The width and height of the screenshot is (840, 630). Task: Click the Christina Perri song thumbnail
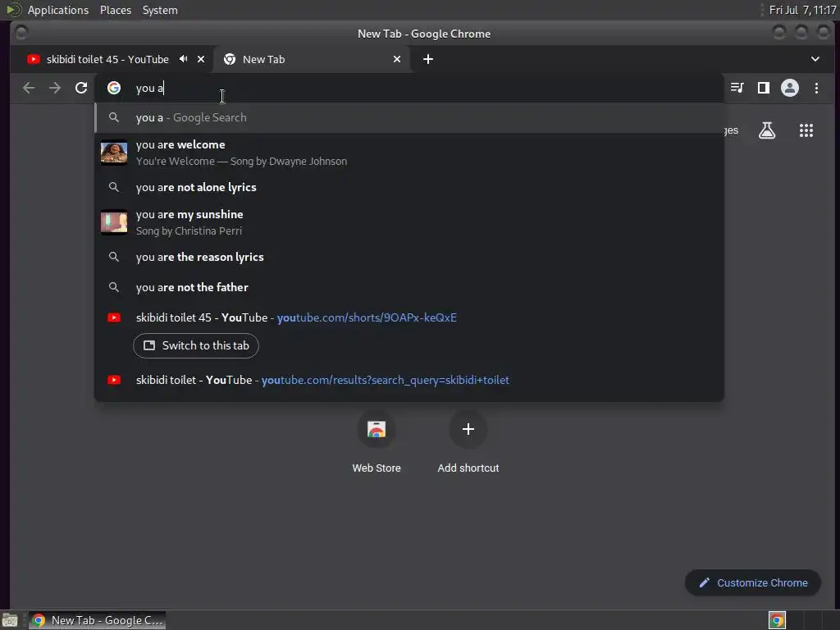coord(114,222)
